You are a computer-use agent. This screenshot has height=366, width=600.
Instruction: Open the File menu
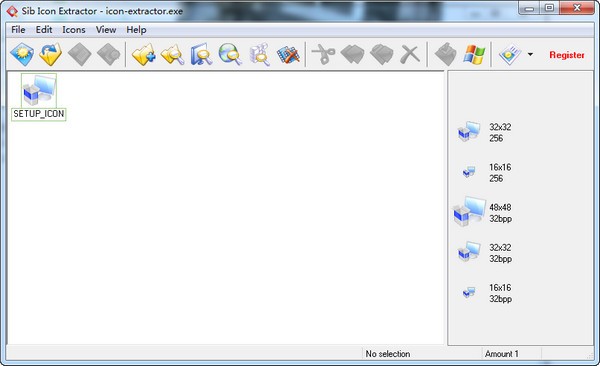click(18, 30)
